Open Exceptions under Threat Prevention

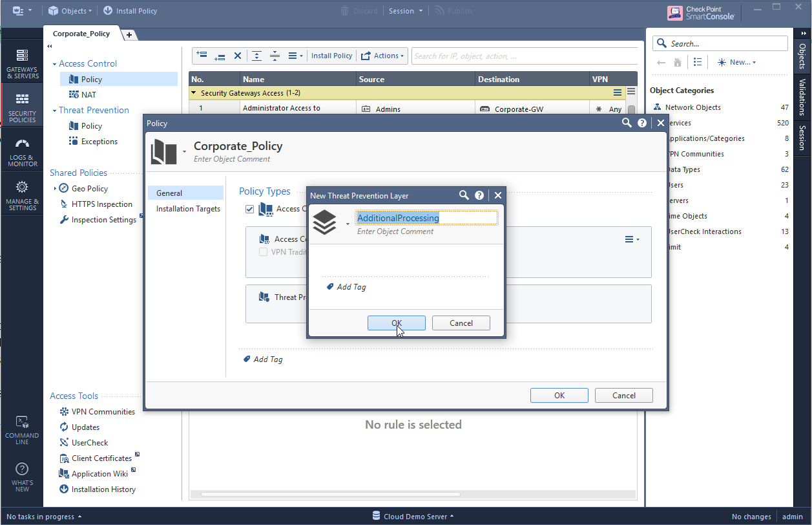(x=93, y=142)
